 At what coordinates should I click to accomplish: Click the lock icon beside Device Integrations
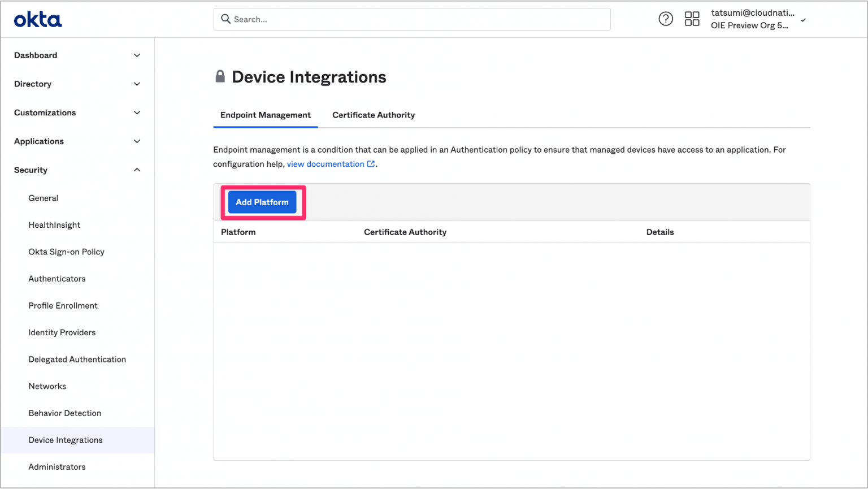point(220,76)
